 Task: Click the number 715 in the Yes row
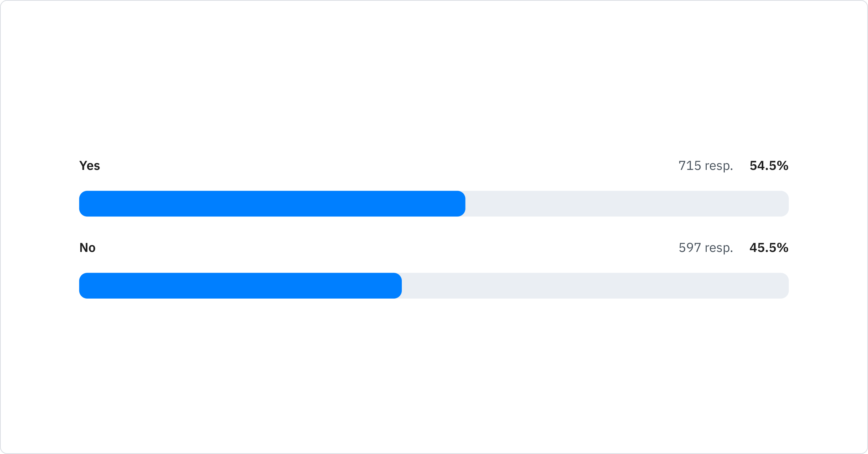click(690, 166)
